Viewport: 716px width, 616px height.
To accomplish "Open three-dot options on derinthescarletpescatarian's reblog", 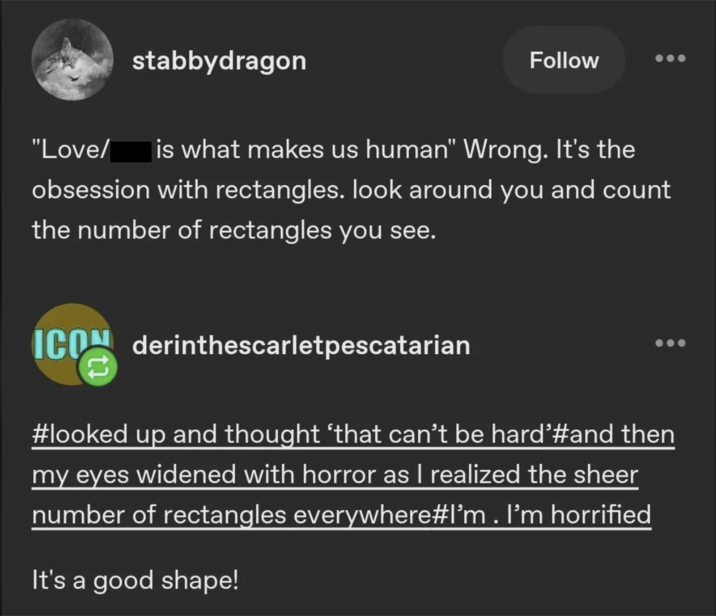I will [x=670, y=343].
